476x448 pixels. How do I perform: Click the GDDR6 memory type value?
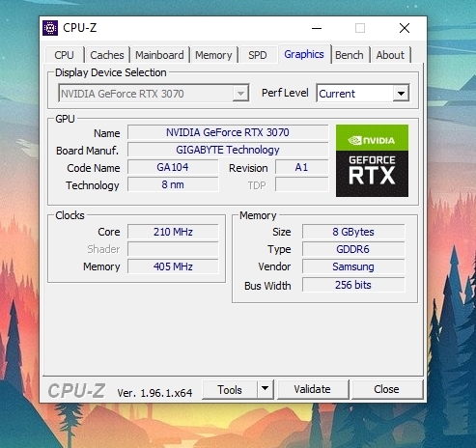(x=353, y=249)
